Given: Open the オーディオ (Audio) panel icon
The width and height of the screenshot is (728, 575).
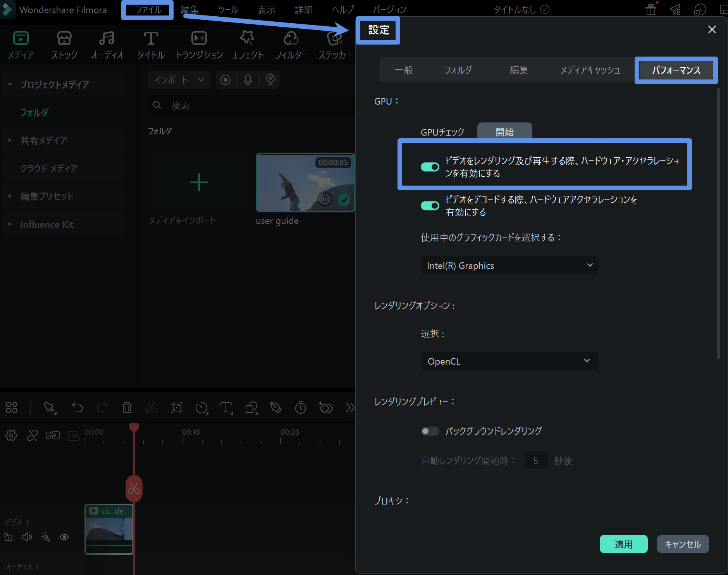Looking at the screenshot, I should tap(107, 38).
